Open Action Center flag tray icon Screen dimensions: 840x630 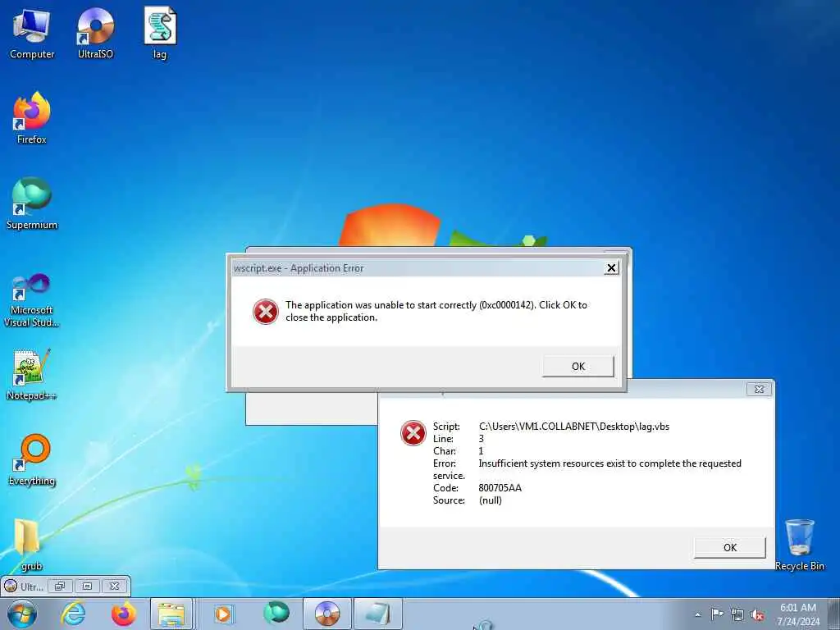pos(717,614)
